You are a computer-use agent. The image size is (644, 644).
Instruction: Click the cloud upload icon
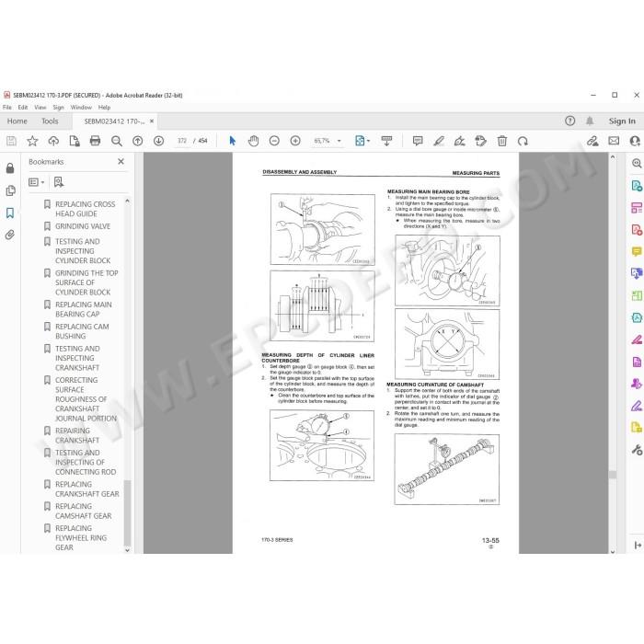(53, 142)
